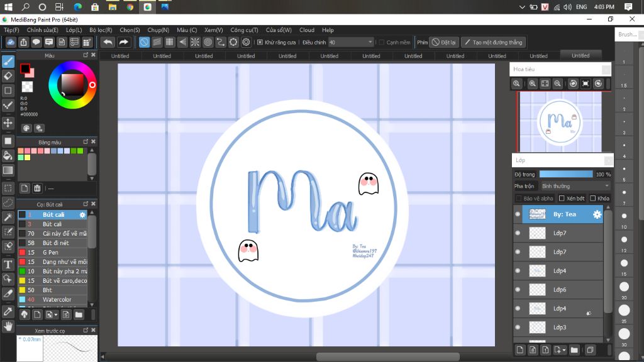Pop out the Màu color panel

pos(86,55)
